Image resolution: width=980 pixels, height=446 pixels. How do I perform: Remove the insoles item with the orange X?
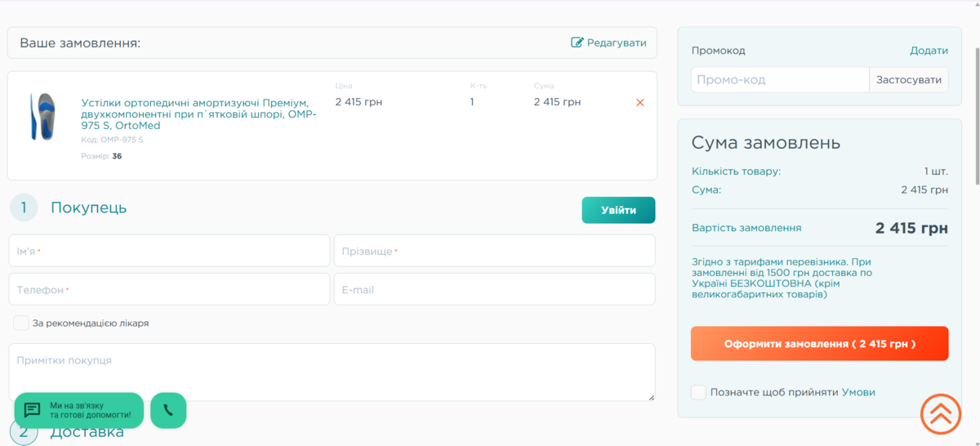click(x=639, y=102)
